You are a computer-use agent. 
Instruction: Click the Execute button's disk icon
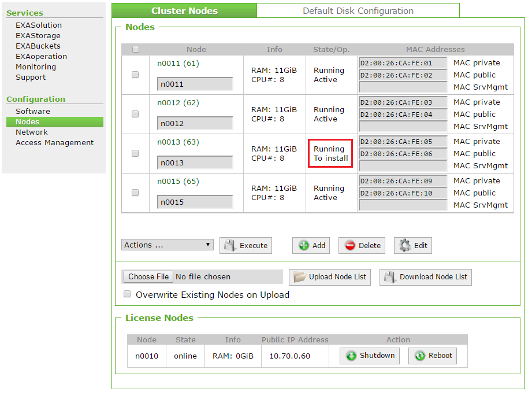[x=230, y=246]
